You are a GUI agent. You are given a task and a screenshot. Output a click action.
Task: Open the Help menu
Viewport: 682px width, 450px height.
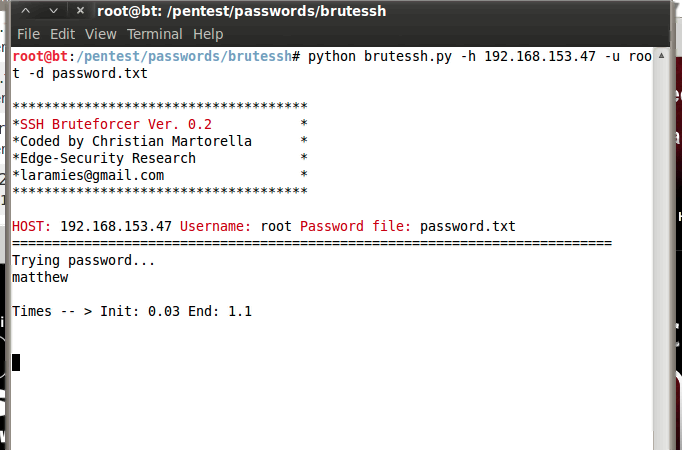point(208,34)
